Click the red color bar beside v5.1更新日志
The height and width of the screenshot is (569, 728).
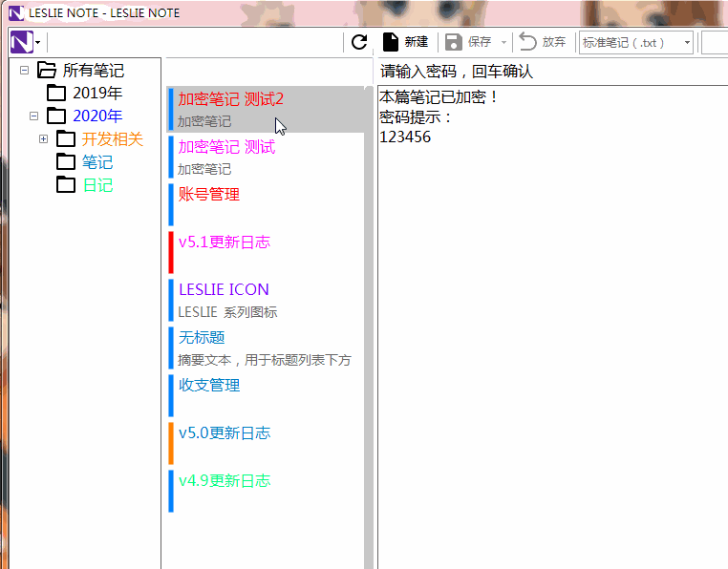[171, 252]
